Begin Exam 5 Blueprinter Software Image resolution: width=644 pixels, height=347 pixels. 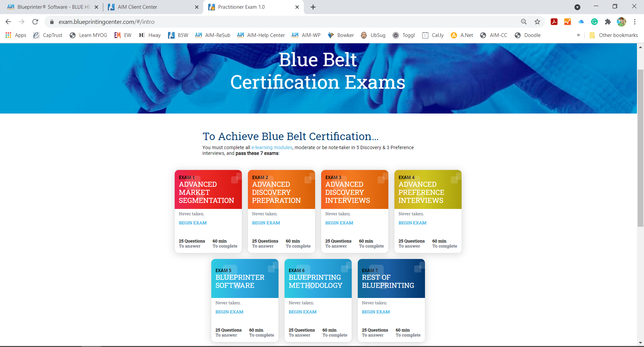tap(229, 312)
